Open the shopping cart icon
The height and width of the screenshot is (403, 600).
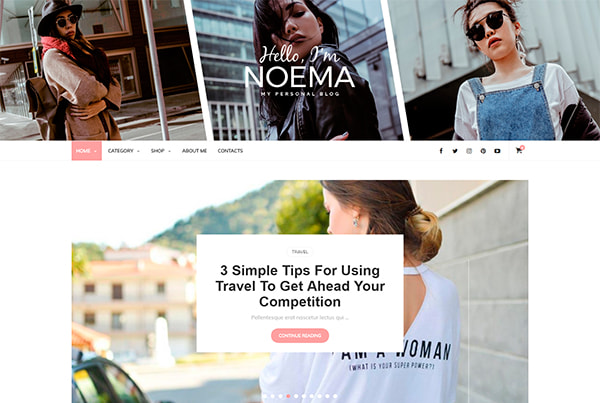tap(519, 150)
